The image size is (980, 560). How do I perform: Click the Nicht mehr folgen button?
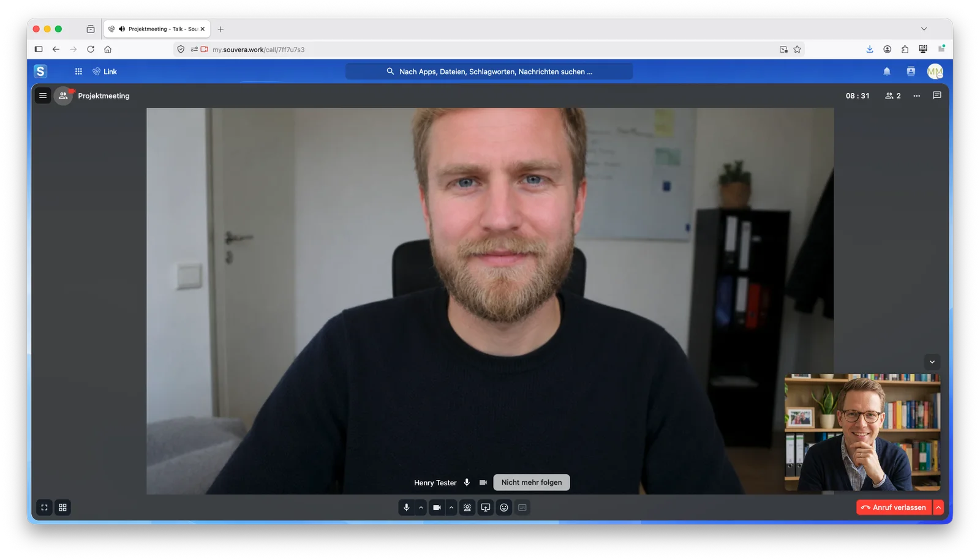click(x=532, y=482)
